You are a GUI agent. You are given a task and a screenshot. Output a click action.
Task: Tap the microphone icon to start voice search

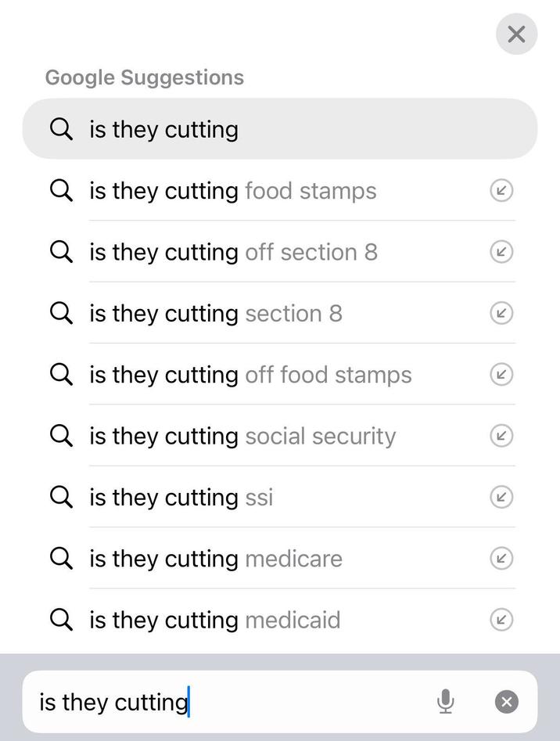[x=446, y=702]
